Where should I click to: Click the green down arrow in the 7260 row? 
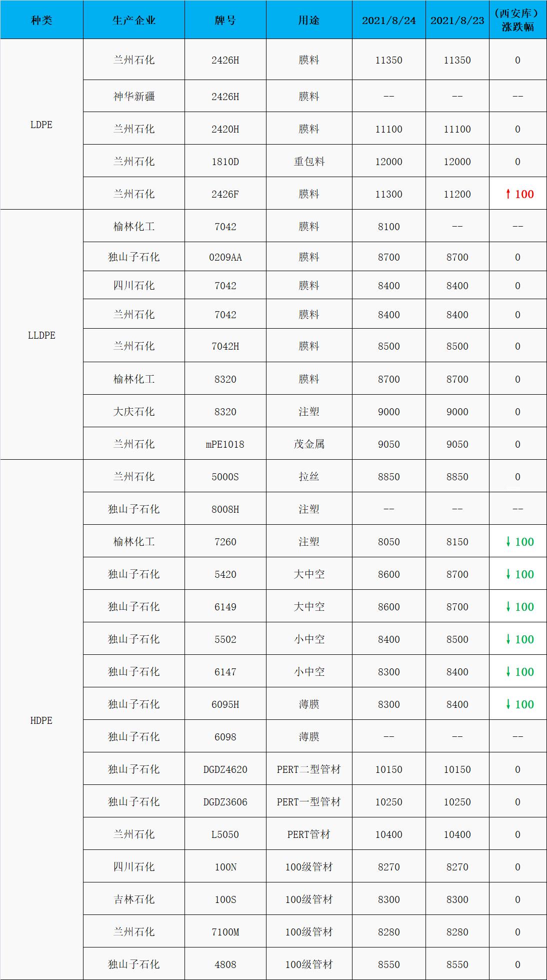tap(508, 542)
